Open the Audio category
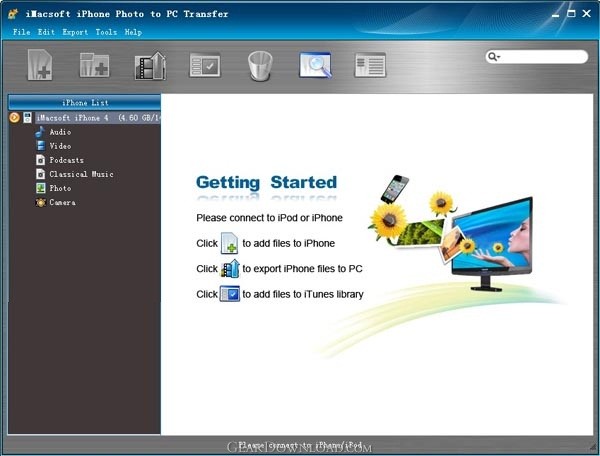The image size is (600, 456). coord(60,132)
